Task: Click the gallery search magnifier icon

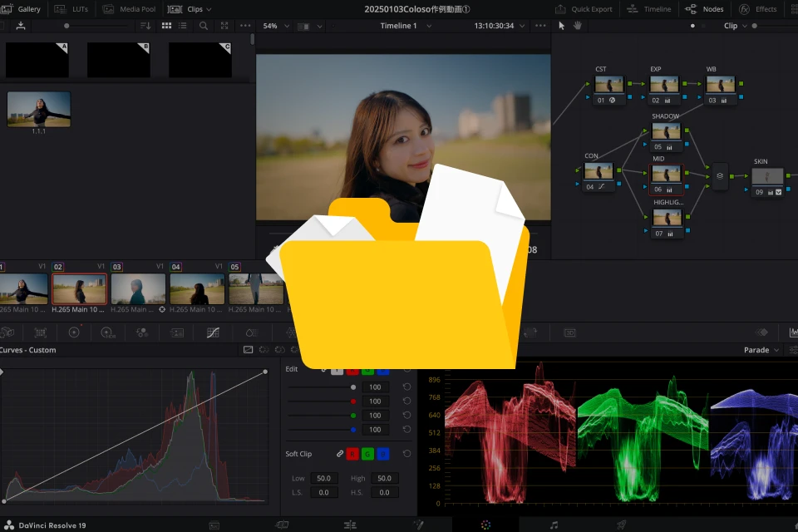Action: click(x=204, y=26)
